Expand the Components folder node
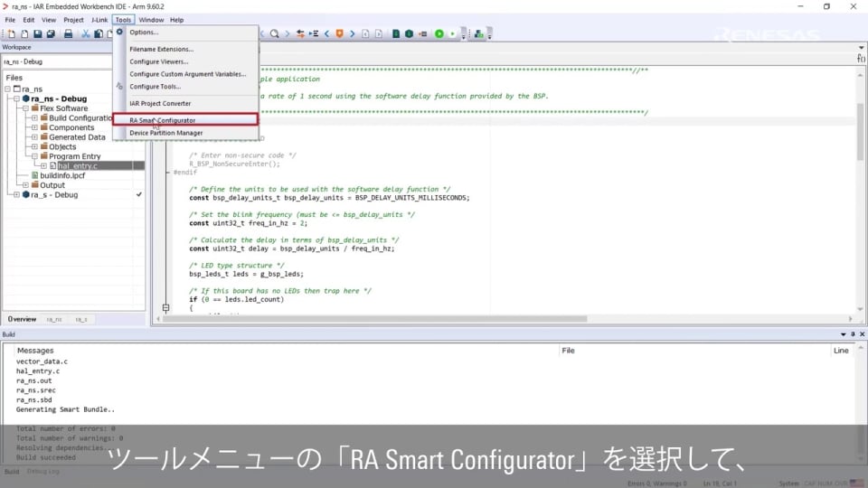 pos(34,127)
